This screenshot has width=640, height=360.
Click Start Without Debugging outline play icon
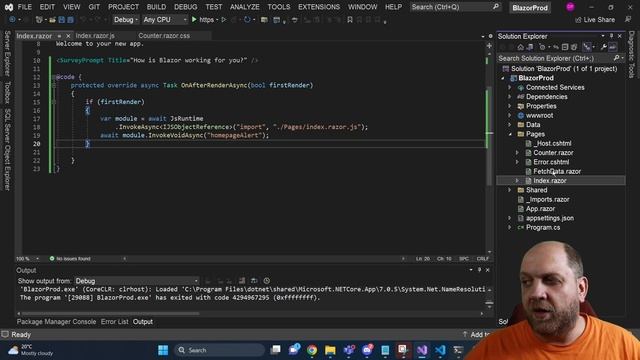click(x=224, y=20)
